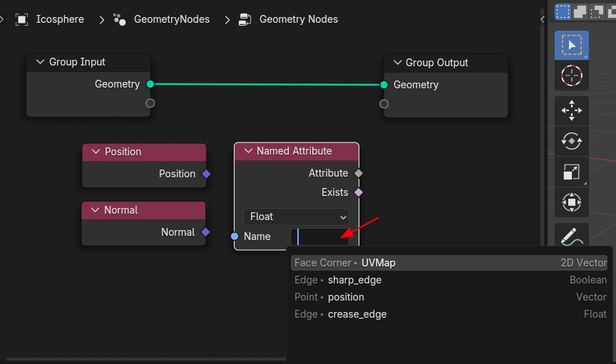Click the Geometry Nodes node tree icon
The height and width of the screenshot is (364, 616).
pyautogui.click(x=245, y=19)
